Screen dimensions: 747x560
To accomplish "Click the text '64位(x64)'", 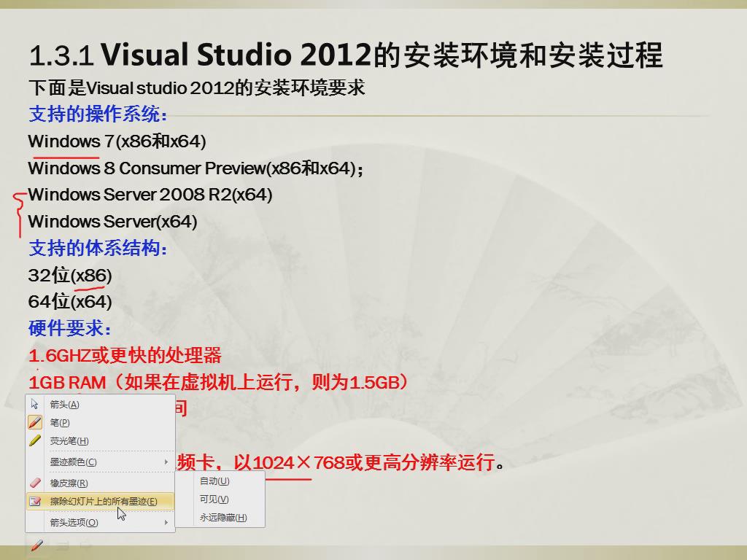I will click(x=70, y=302).
